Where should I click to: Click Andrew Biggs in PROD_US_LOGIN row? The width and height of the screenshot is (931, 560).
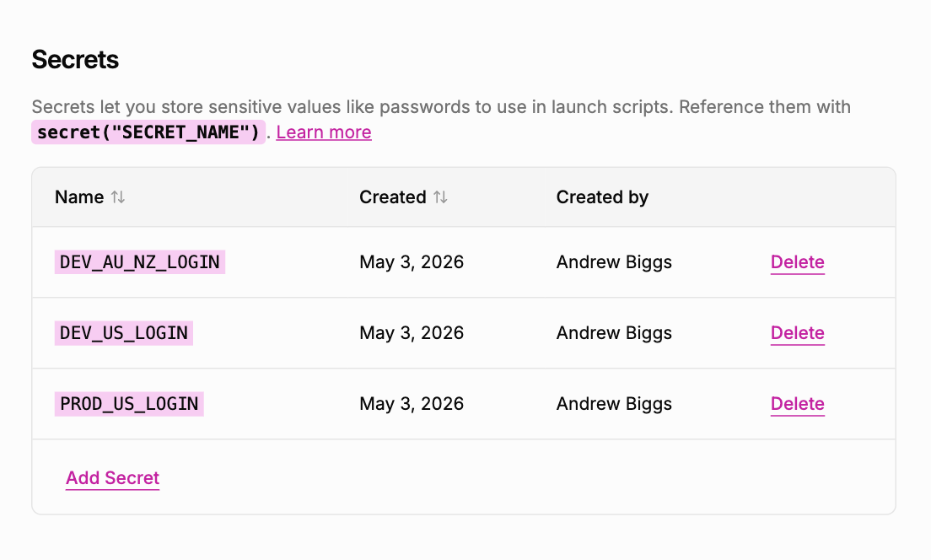point(614,404)
